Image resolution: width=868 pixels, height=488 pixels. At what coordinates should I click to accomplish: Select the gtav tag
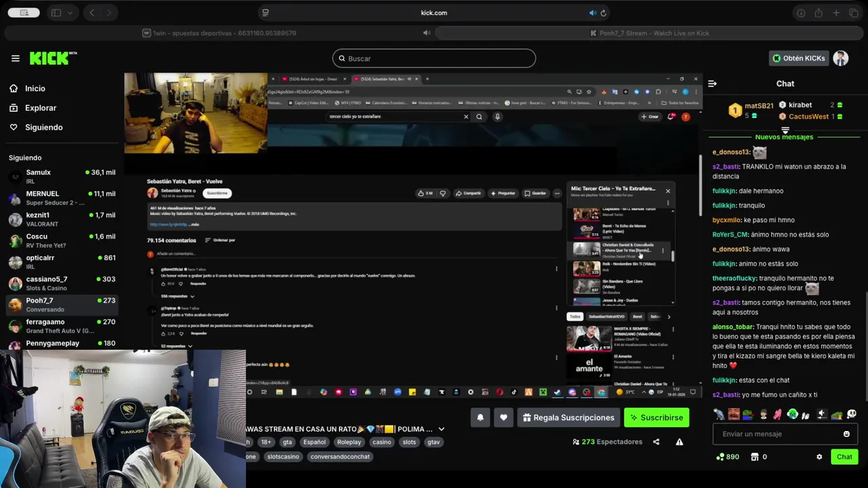tap(433, 442)
